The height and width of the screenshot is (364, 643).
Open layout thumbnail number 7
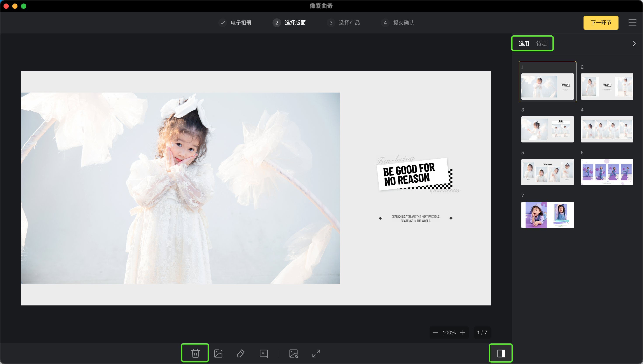click(x=547, y=215)
